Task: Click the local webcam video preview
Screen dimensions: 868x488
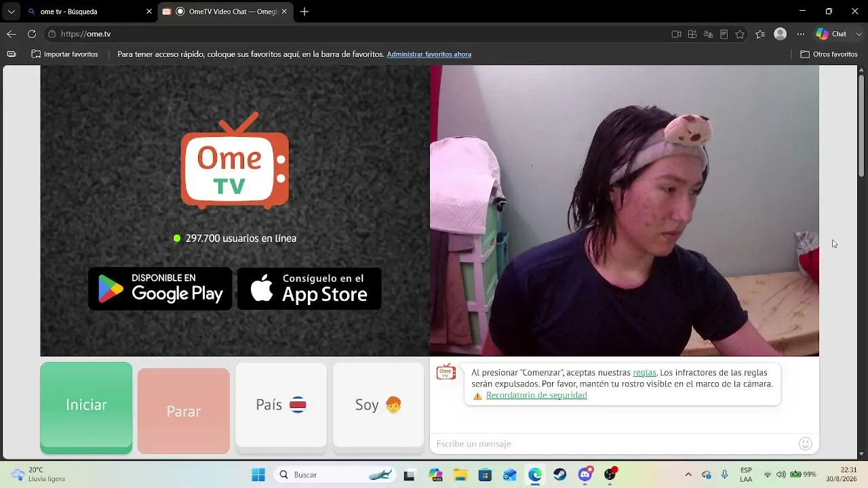Action: (x=624, y=210)
